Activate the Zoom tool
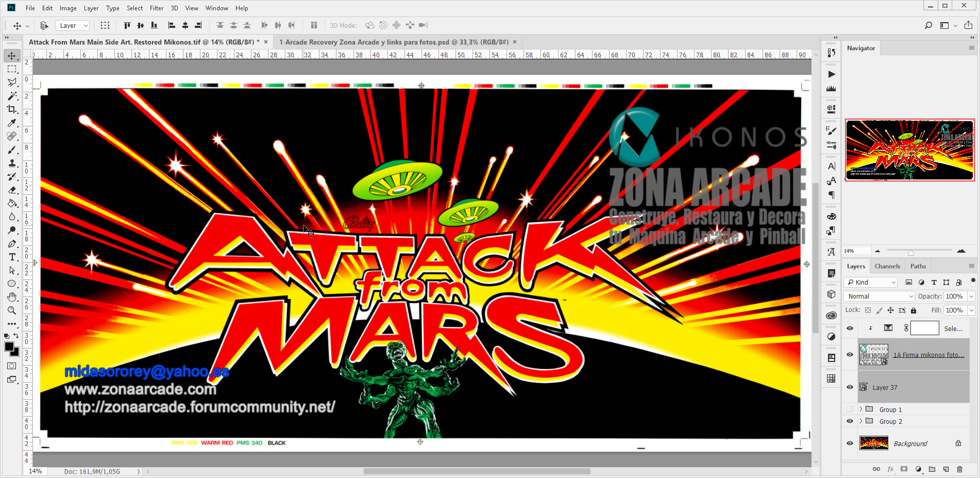The image size is (980, 478). tap(12, 310)
